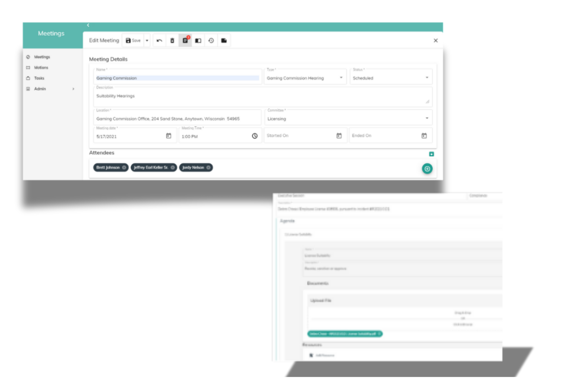588x392 pixels.
Task: Open the Meeting Time clock picker
Action: pyautogui.click(x=254, y=136)
